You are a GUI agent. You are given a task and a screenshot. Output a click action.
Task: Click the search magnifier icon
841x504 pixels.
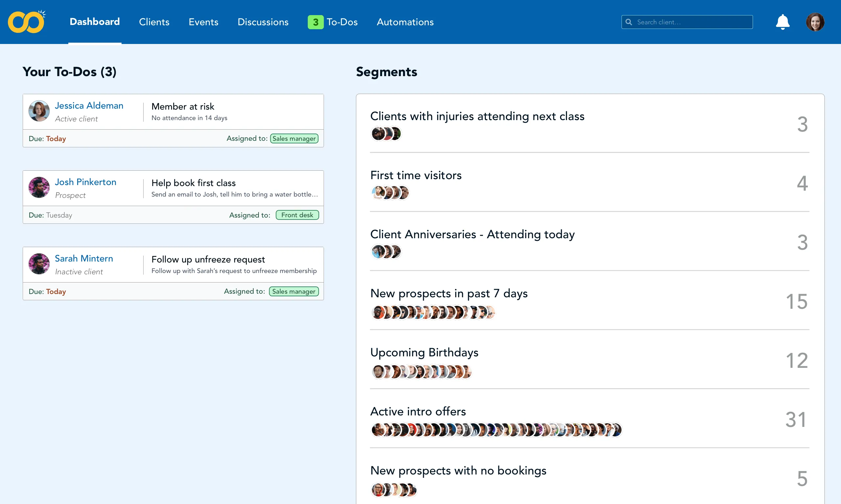pyautogui.click(x=628, y=22)
